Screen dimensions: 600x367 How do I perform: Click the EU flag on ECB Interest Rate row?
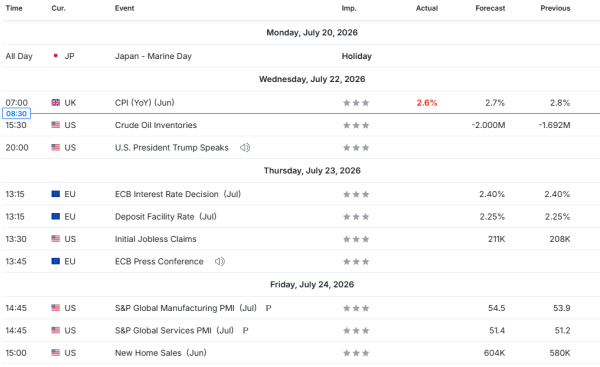55,194
